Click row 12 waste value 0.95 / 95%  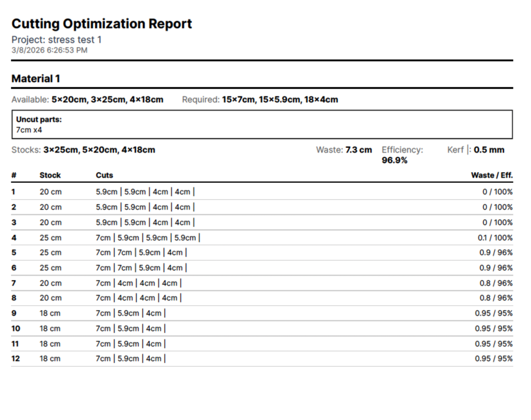click(494, 359)
